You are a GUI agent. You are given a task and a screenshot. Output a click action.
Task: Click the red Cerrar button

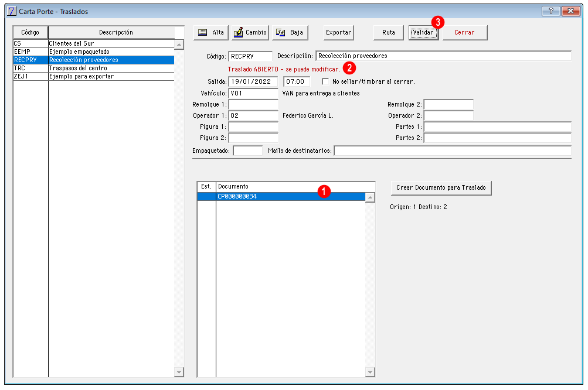coord(465,33)
